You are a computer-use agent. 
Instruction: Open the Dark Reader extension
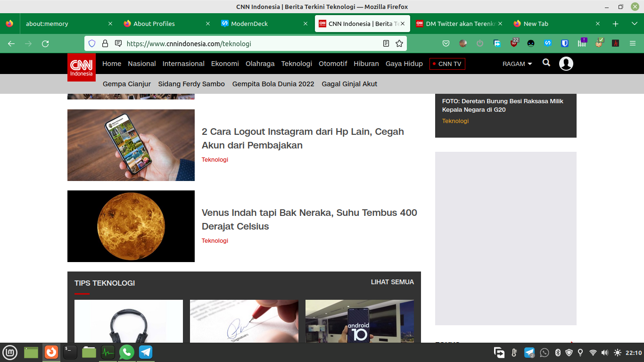[531, 43]
